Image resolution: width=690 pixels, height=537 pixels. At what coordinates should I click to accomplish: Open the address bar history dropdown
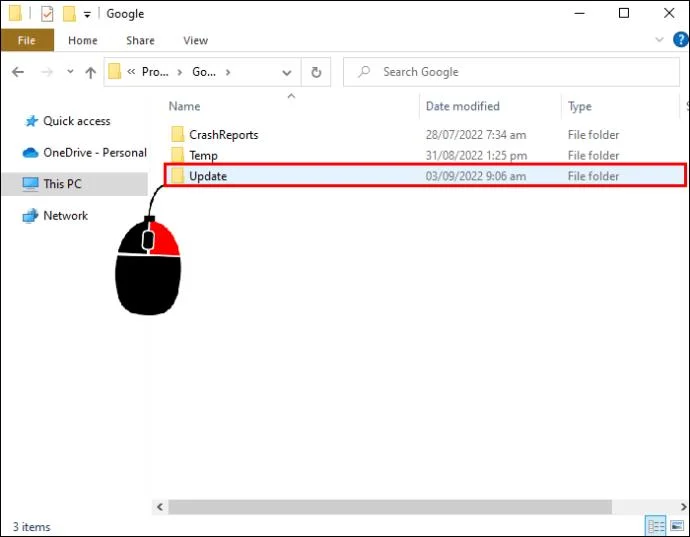pyautogui.click(x=287, y=73)
